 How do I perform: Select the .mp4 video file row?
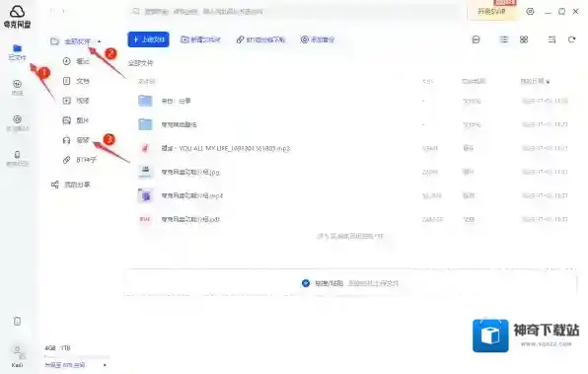[x=352, y=195]
